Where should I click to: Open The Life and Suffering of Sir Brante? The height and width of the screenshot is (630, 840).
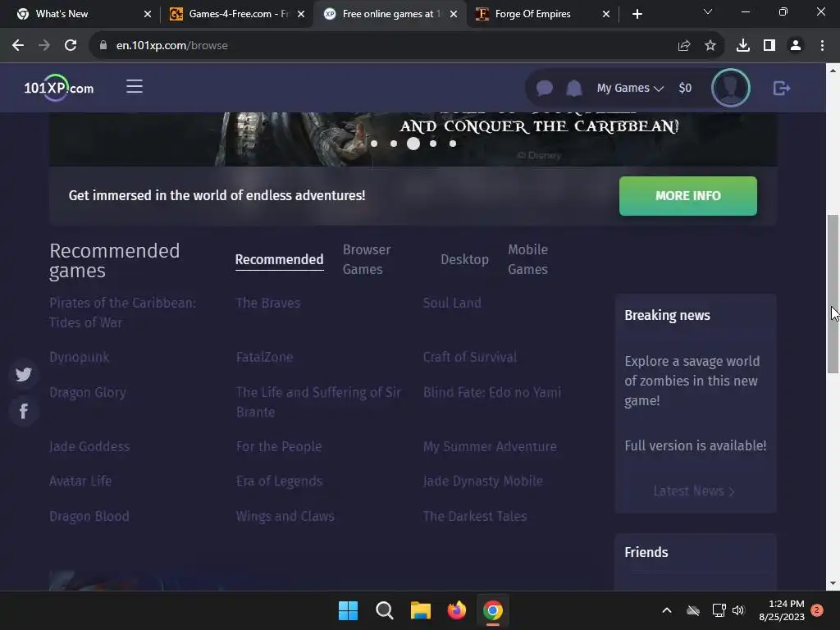click(319, 402)
